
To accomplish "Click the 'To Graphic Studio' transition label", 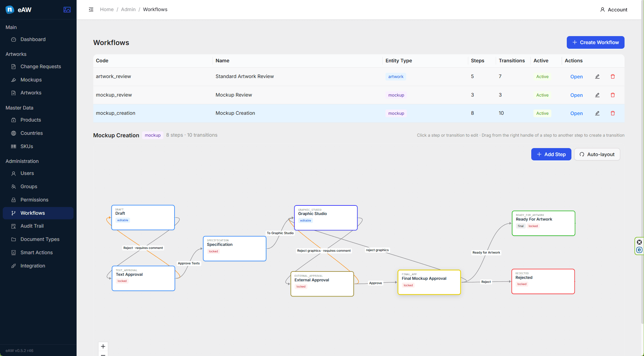I will click(x=280, y=233).
